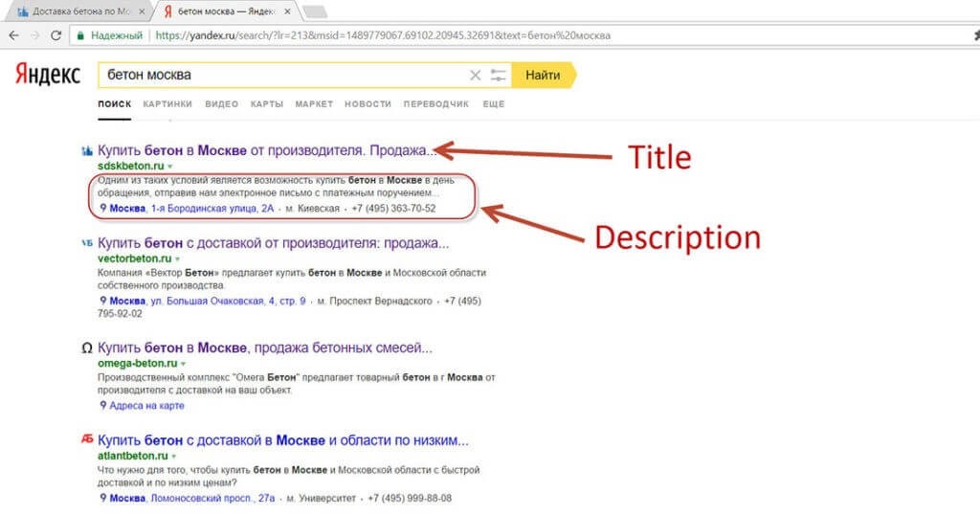Click map pin icon before 'Большая Очаковская'
This screenshot has width=980, height=516.
[103, 301]
